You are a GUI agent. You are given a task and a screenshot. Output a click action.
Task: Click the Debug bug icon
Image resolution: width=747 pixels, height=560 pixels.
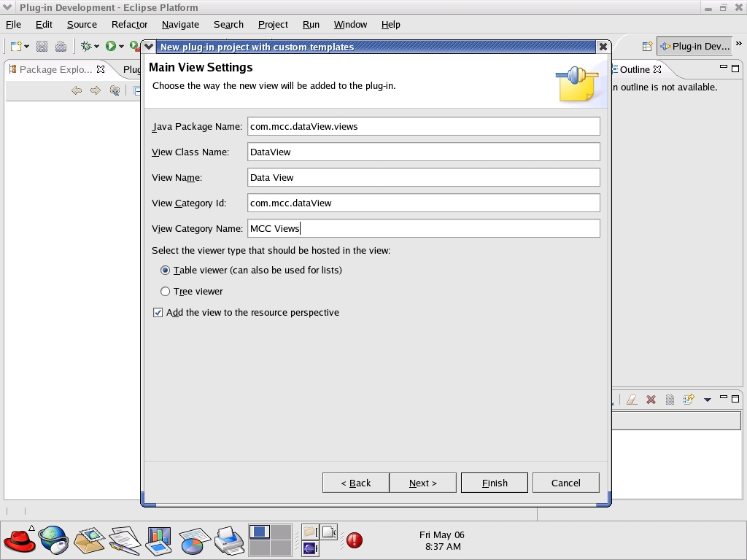click(x=86, y=46)
